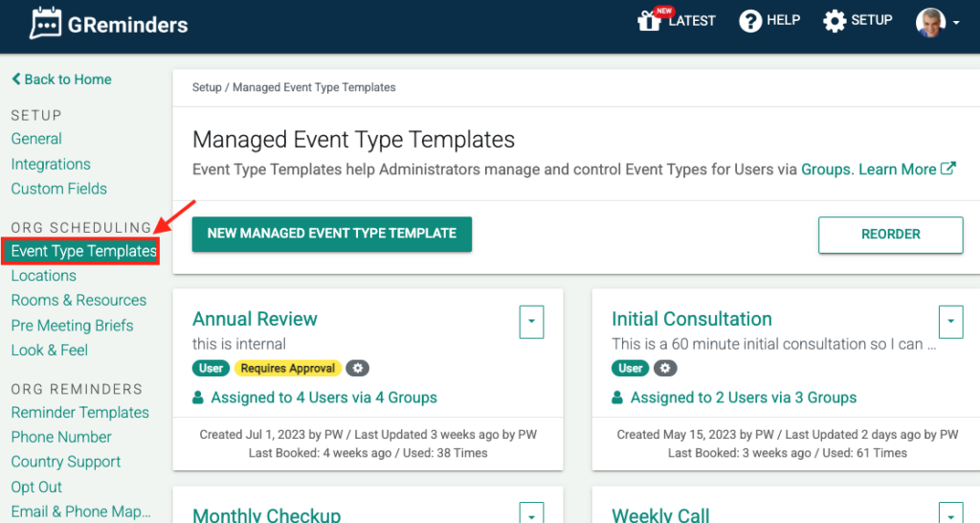
Task: Click User badge on Annual Review card
Action: tap(211, 369)
